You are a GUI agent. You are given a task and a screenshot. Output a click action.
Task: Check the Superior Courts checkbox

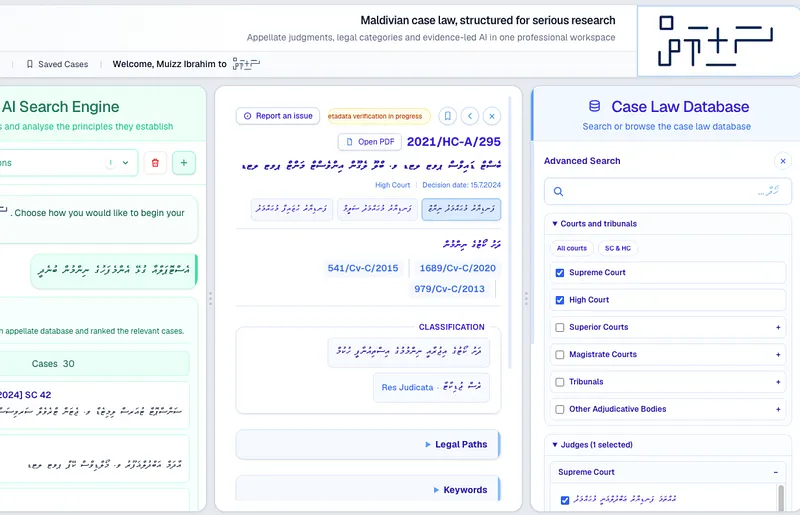560,327
